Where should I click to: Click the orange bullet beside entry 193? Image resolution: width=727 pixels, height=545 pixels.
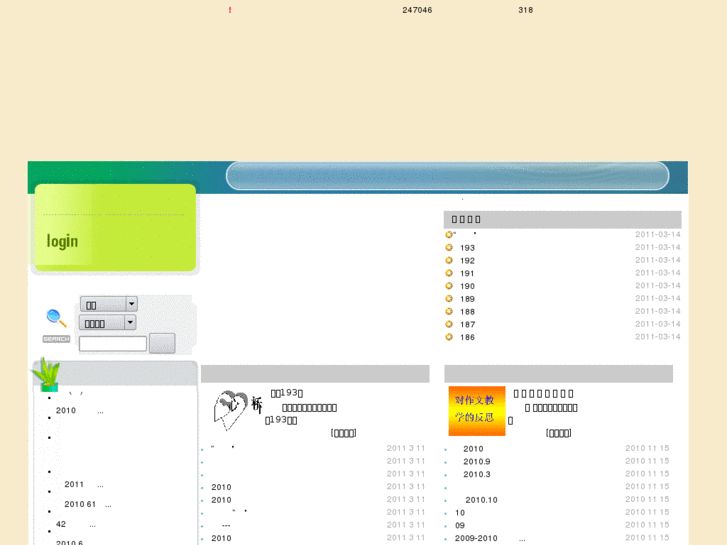tap(449, 248)
